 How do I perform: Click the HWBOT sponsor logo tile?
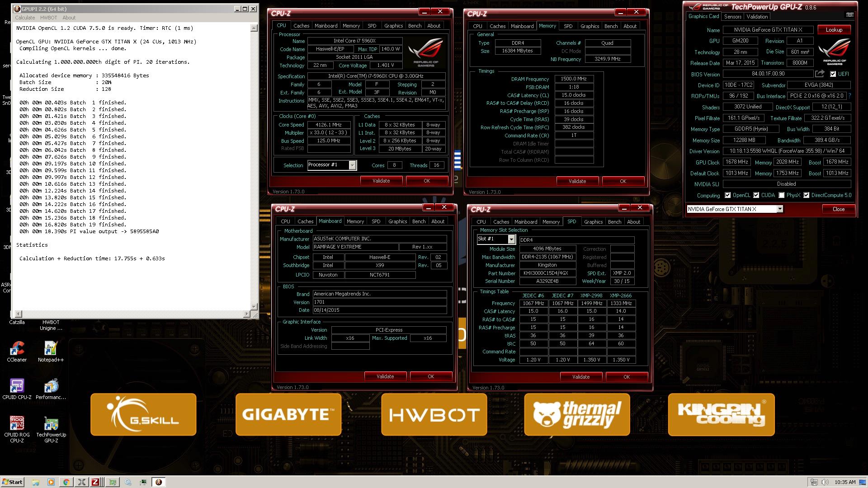pyautogui.click(x=434, y=414)
